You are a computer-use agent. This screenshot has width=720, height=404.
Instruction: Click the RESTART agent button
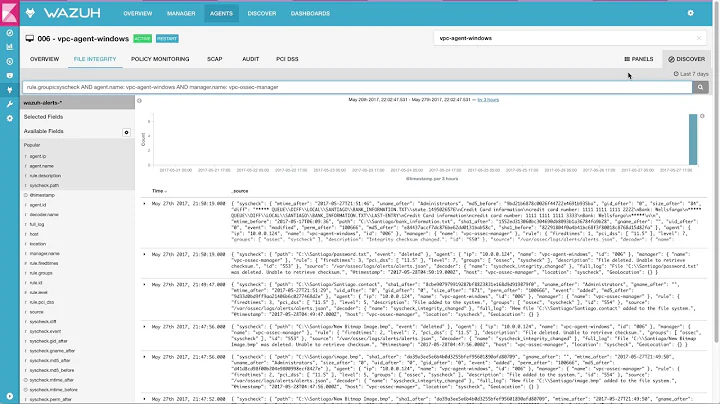(x=167, y=39)
